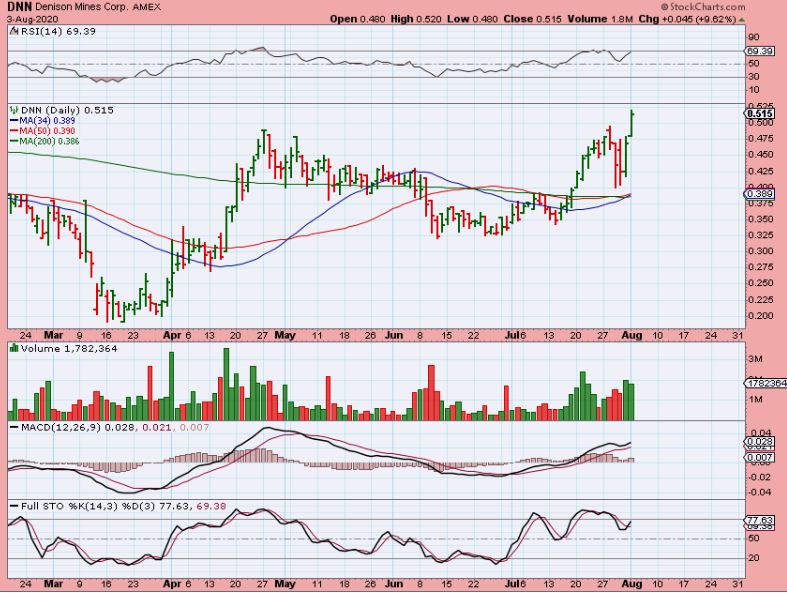Screen dimensions: 787x593
Task: Click the 1782364 volume tag on right axis
Action: pyautogui.click(x=766, y=383)
